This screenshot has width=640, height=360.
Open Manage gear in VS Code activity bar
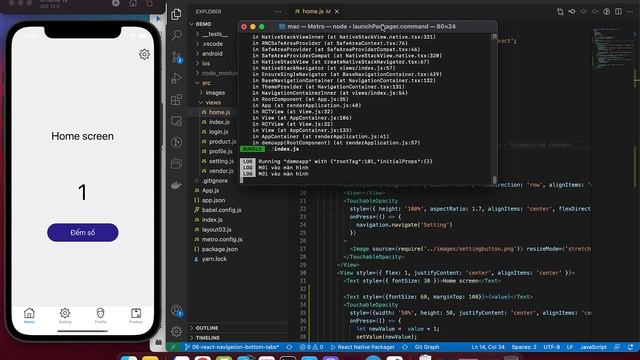tap(176, 331)
